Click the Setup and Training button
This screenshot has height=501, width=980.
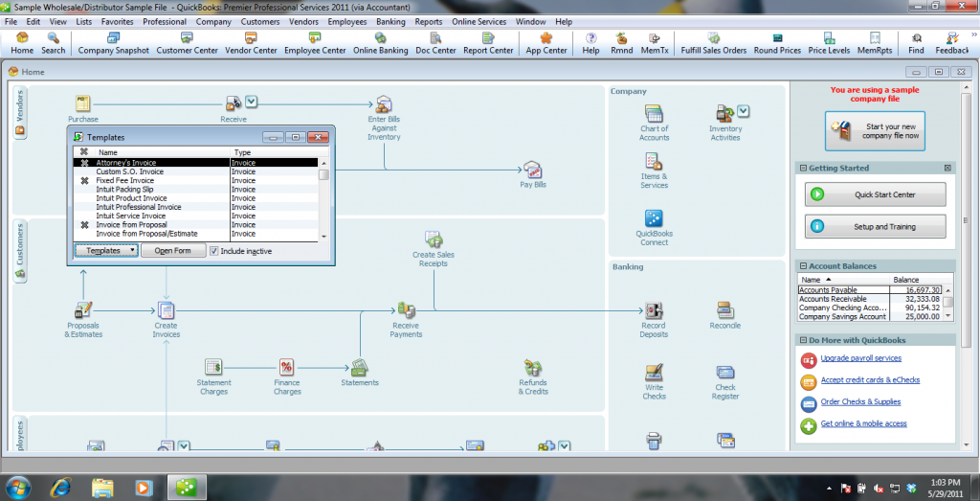tap(875, 226)
